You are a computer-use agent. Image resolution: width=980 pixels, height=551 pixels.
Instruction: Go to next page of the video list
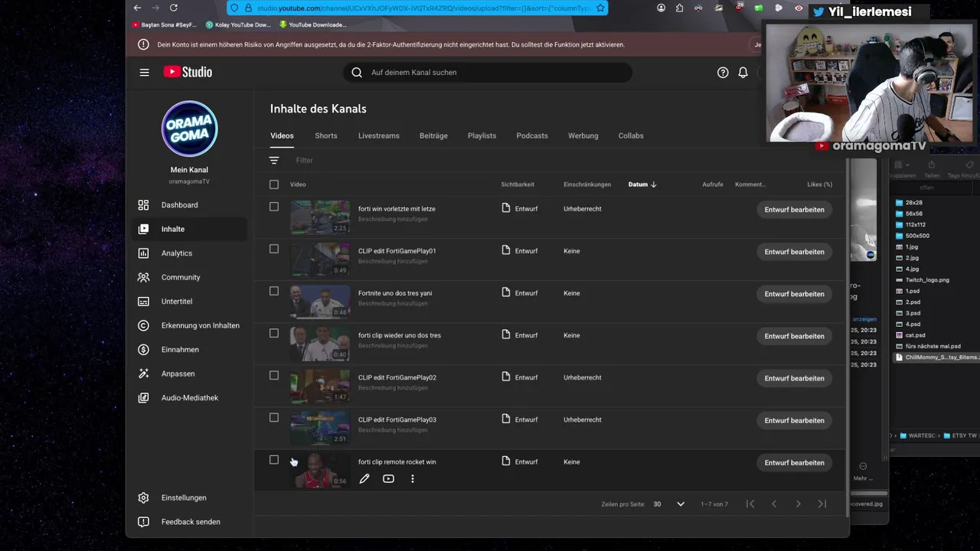[x=798, y=504]
